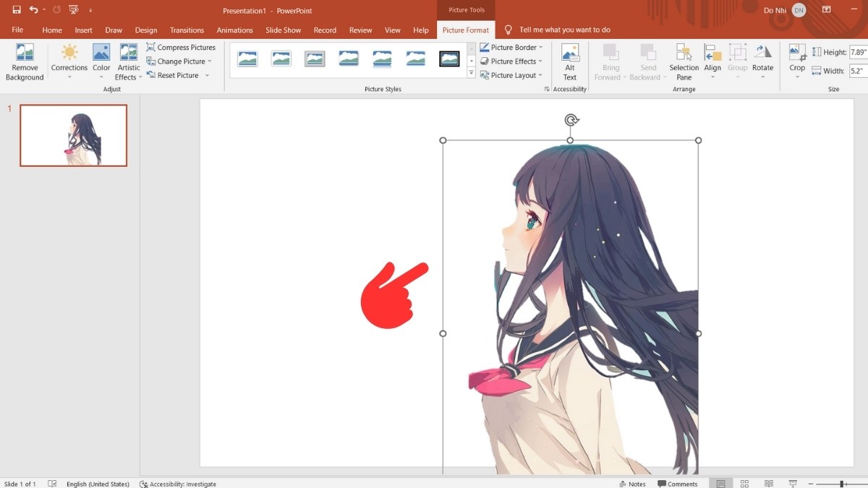Open the Review tab
This screenshot has width=868, height=488.
pos(360,30)
